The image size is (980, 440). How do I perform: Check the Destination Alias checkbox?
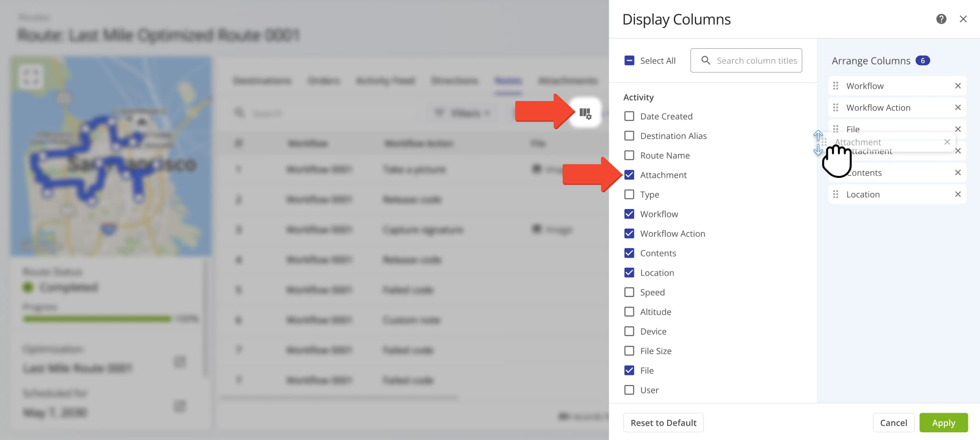click(629, 136)
